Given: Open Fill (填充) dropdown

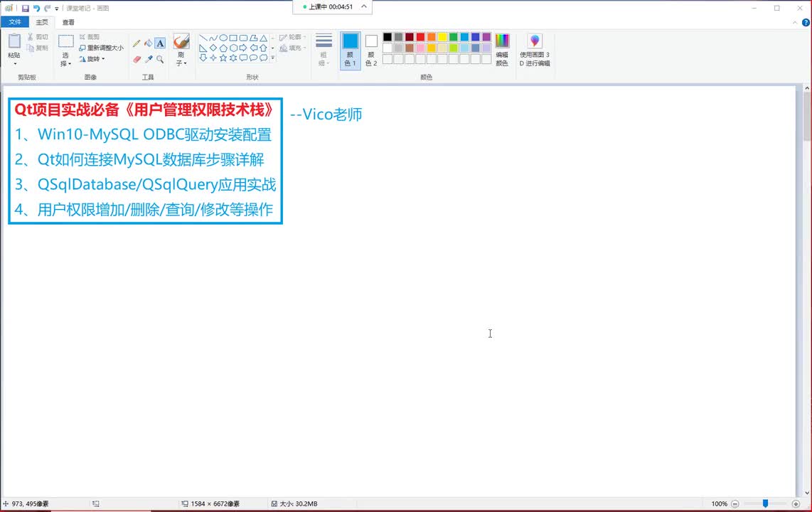Looking at the screenshot, I should (292, 48).
